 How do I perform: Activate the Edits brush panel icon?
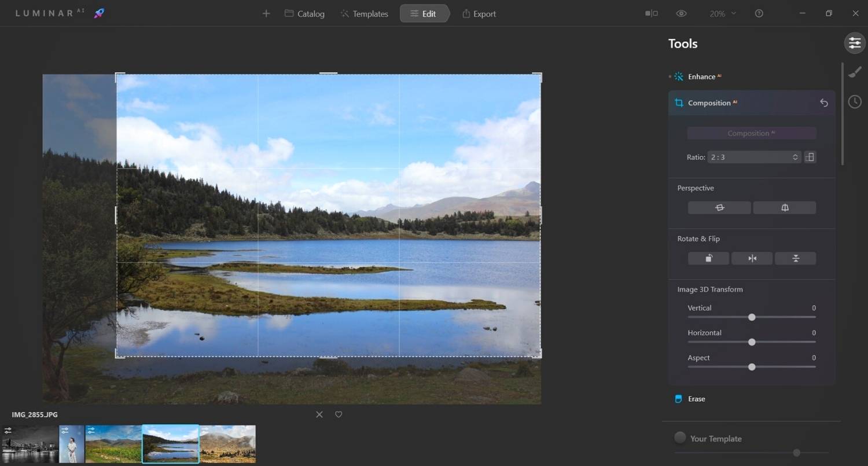pyautogui.click(x=855, y=72)
